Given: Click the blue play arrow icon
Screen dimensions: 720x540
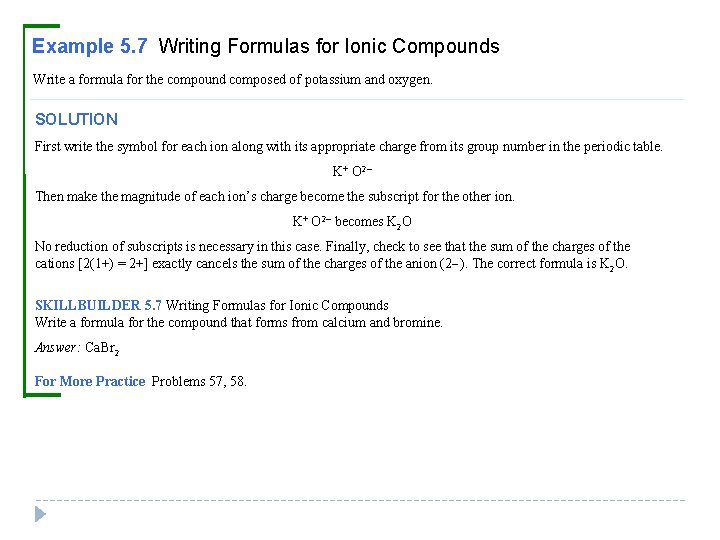Looking at the screenshot, I should click(40, 514).
